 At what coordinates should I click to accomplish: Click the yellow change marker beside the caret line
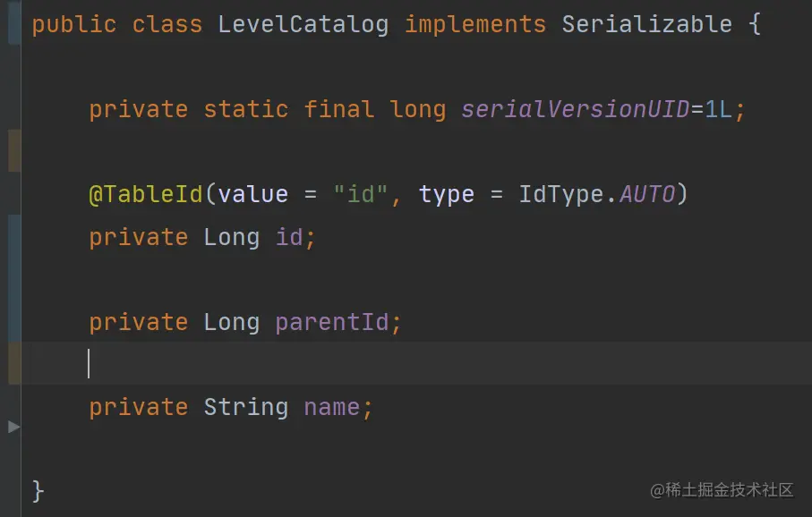point(14,363)
